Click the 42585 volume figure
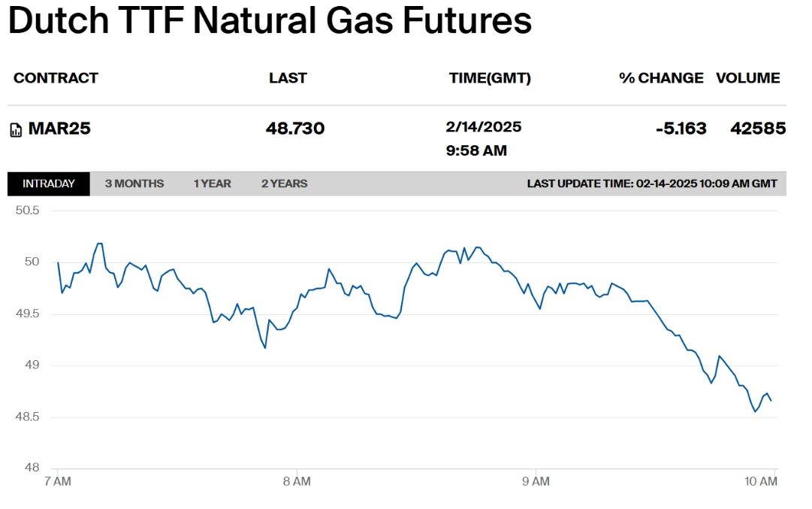Screen dimensions: 812x509 pyautogui.click(x=758, y=128)
